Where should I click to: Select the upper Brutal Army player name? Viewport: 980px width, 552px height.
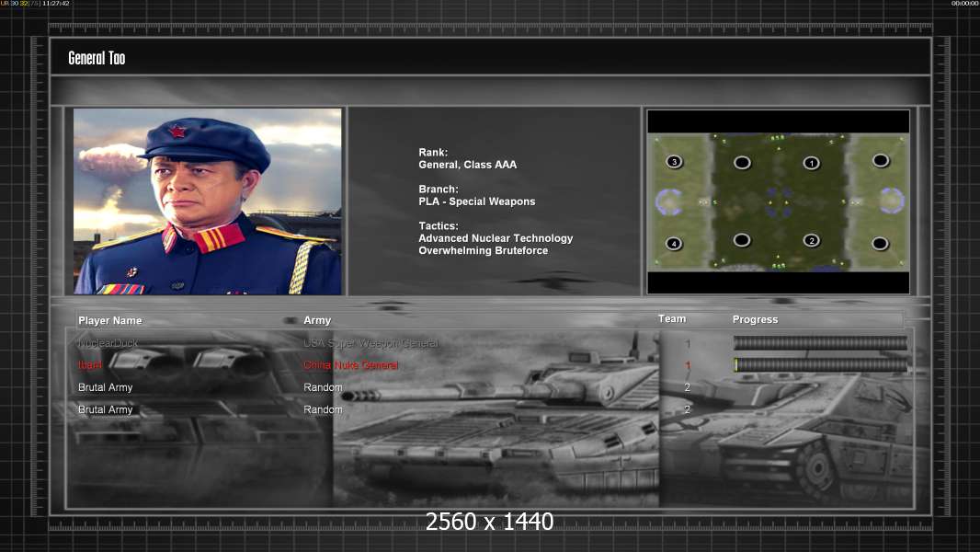105,387
